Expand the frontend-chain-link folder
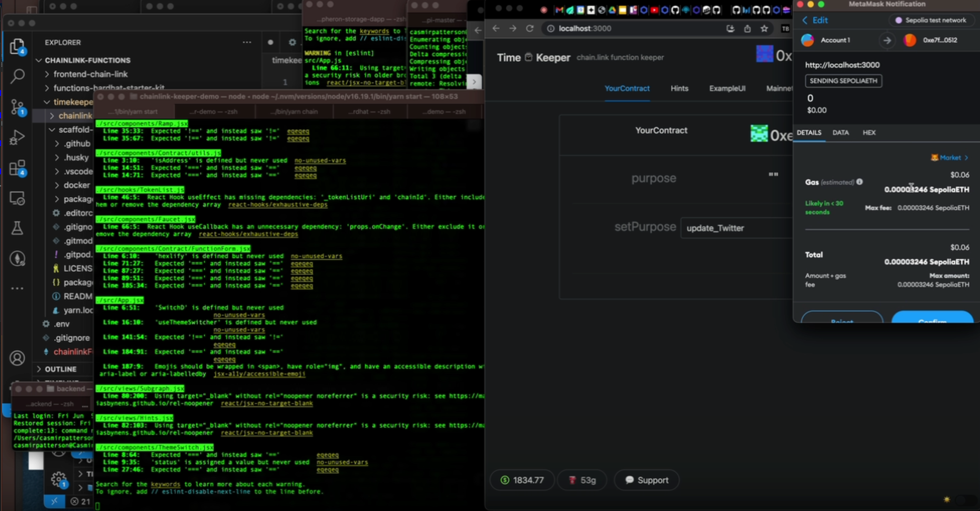980x511 pixels. (90, 74)
